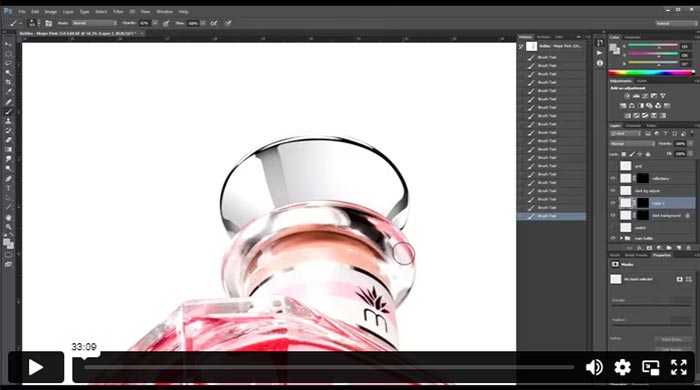700x390 pixels.
Task: Hide the main bottle group
Action: click(613, 238)
